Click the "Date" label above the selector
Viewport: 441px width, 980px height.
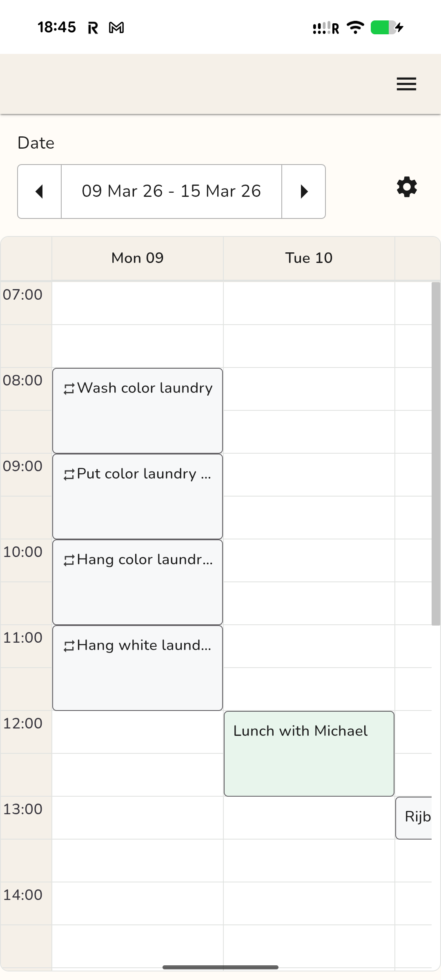pos(35,143)
